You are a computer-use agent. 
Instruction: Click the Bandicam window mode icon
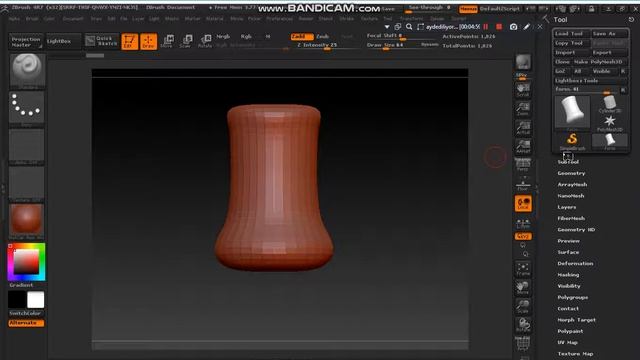point(398,27)
